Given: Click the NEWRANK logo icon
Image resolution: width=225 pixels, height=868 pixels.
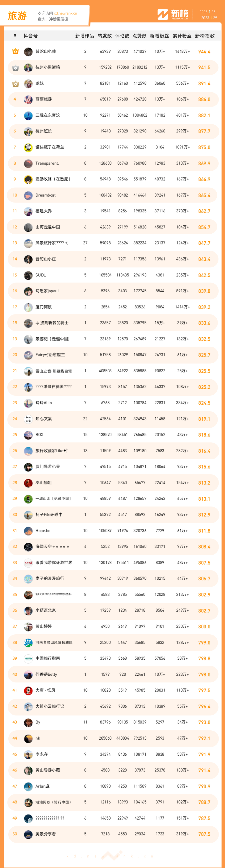Looking at the screenshot, I should click(x=163, y=14).
